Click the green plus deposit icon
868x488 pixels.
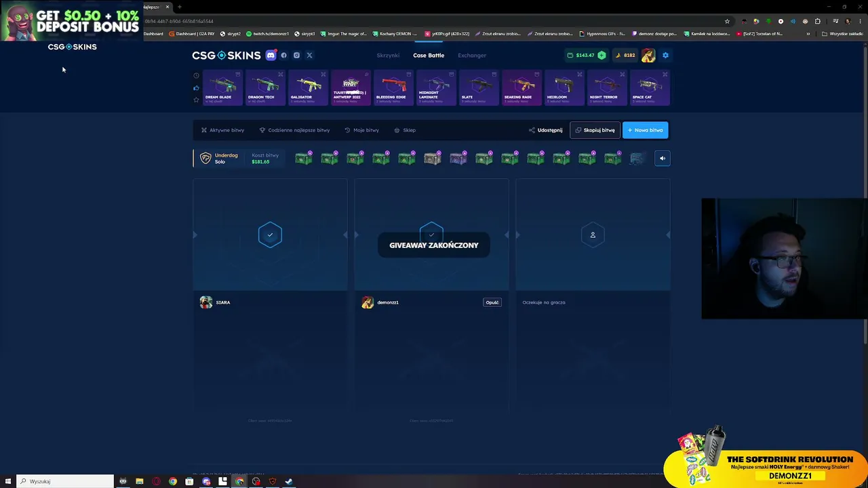(x=601, y=56)
